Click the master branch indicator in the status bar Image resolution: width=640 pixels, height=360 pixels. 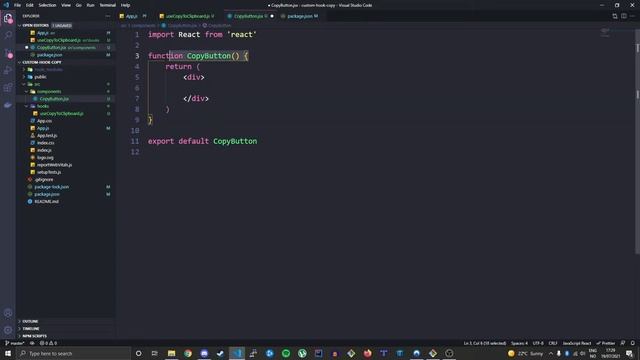[15, 343]
